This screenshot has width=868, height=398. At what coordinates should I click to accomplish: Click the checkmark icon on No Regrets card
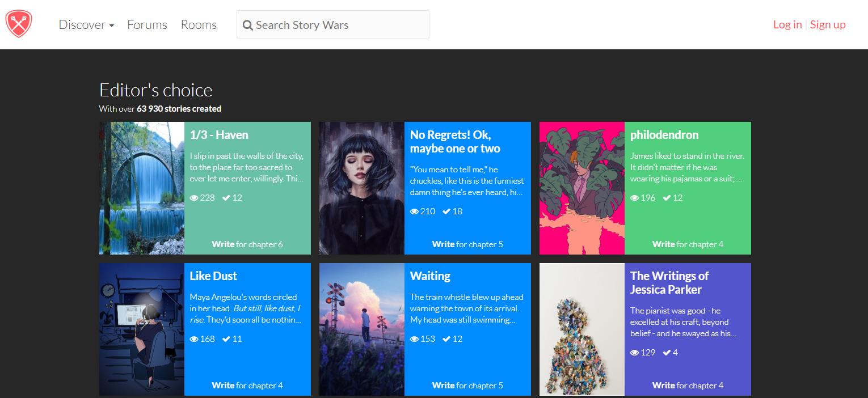(446, 211)
